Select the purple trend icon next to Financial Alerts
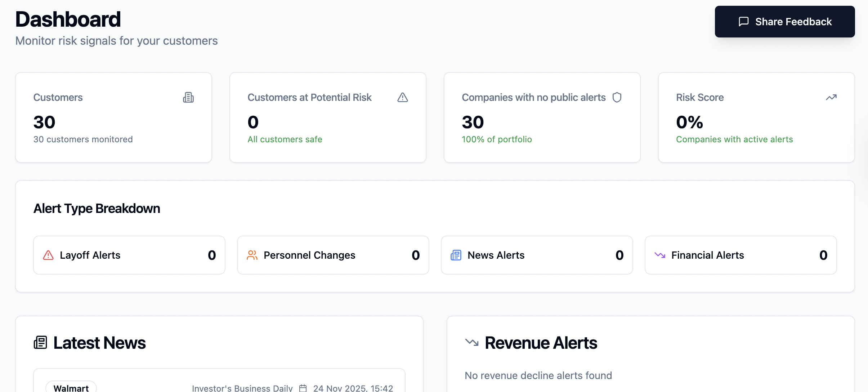The width and height of the screenshot is (868, 392). click(660, 255)
